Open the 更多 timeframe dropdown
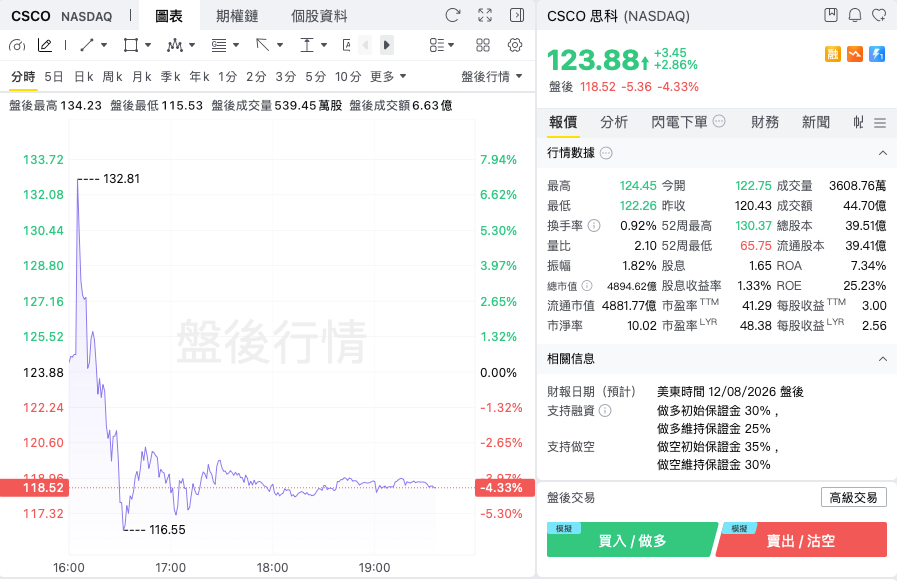This screenshot has width=897, height=581. (388, 77)
